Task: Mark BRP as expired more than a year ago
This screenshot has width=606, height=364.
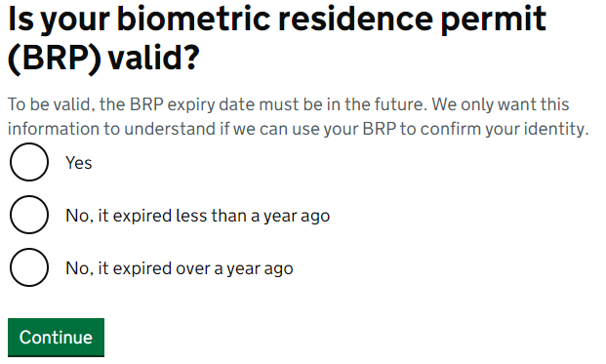Action: pyautogui.click(x=29, y=267)
